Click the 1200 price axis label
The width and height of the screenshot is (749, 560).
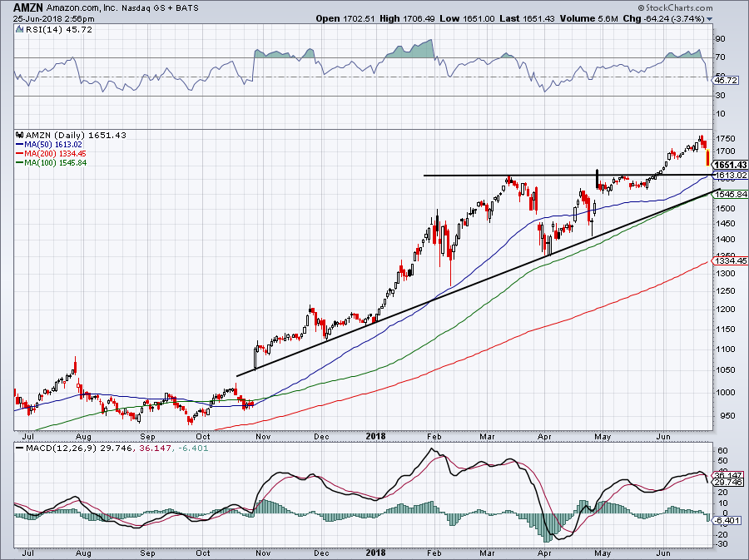pos(726,309)
